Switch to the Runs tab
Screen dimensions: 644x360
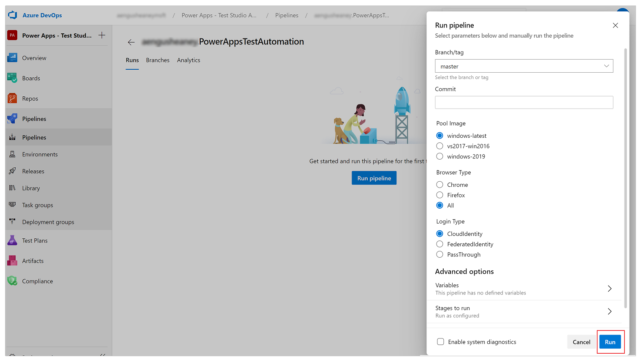(132, 60)
